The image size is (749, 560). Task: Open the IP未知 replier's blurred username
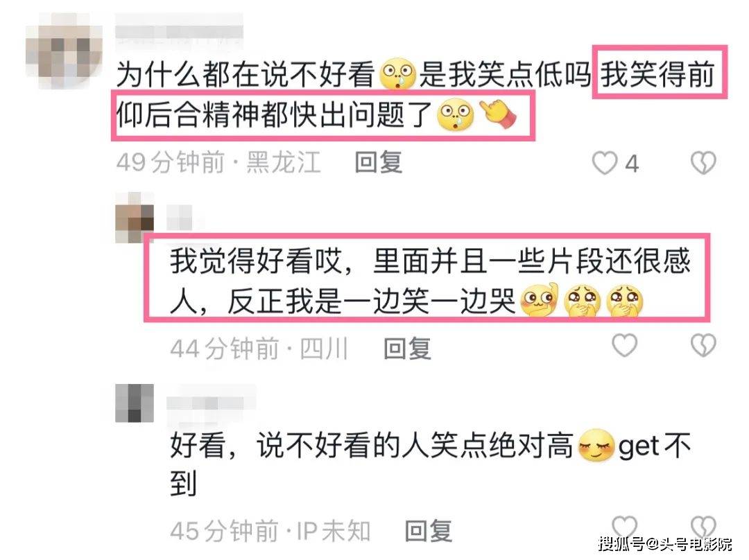pyautogui.click(x=211, y=404)
